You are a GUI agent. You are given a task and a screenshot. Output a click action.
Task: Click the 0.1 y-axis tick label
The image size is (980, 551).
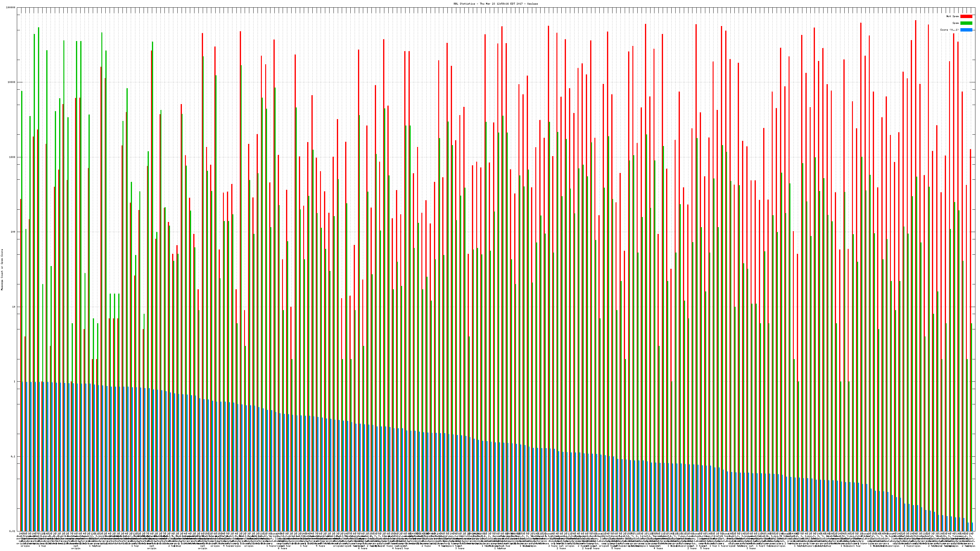(x=13, y=457)
